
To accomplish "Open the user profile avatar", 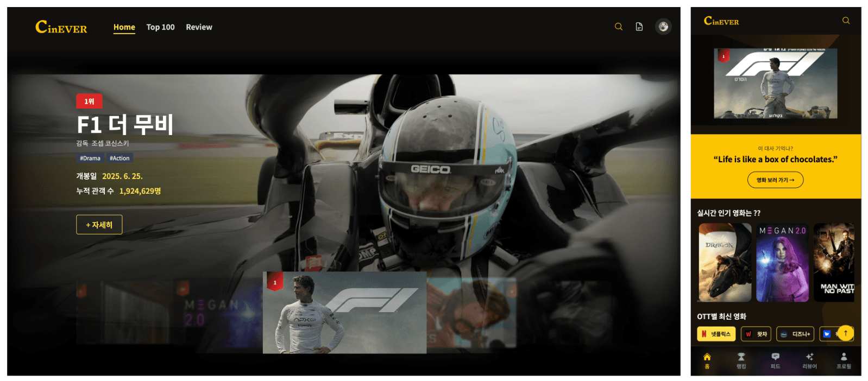I will [x=663, y=27].
